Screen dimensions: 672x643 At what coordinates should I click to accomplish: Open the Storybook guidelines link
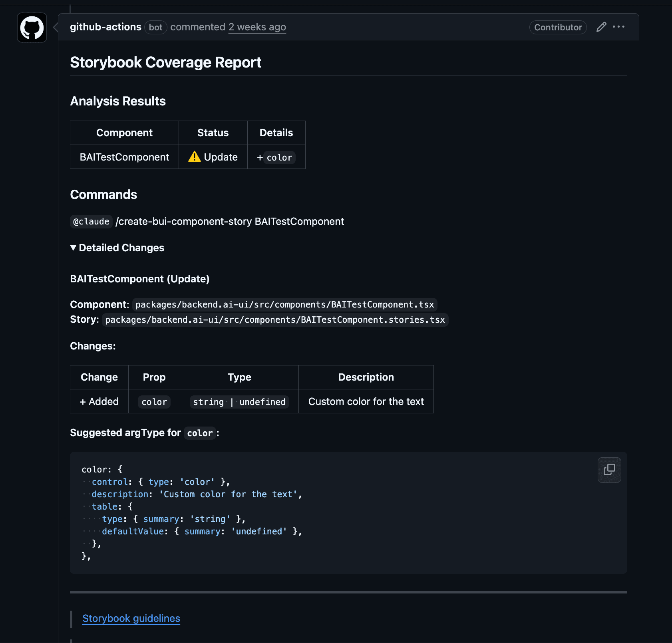coord(131,618)
